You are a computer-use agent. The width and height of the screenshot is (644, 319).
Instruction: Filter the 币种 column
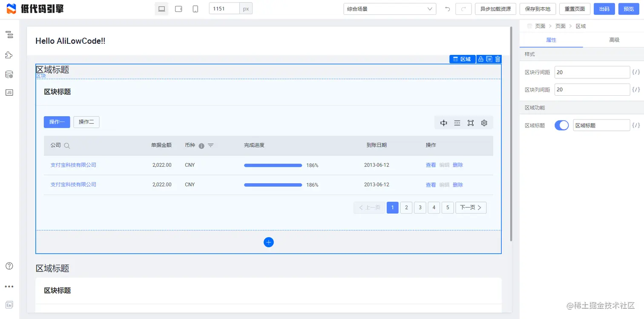211,145
